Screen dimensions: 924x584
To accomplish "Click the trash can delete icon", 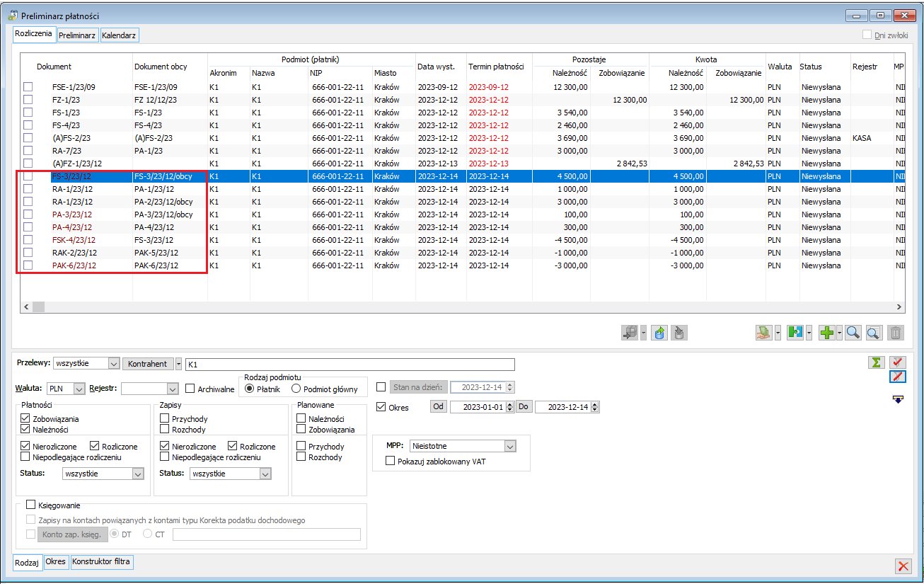I will (x=896, y=333).
